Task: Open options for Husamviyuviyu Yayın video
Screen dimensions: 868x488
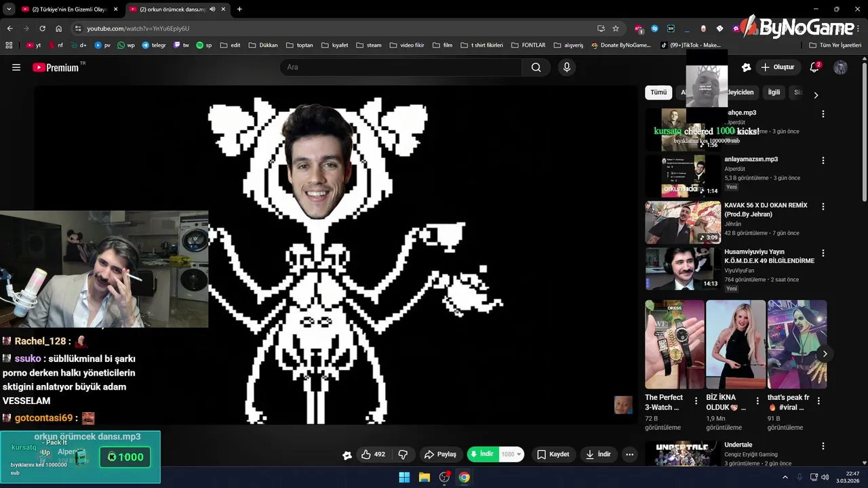Action: 823,253
